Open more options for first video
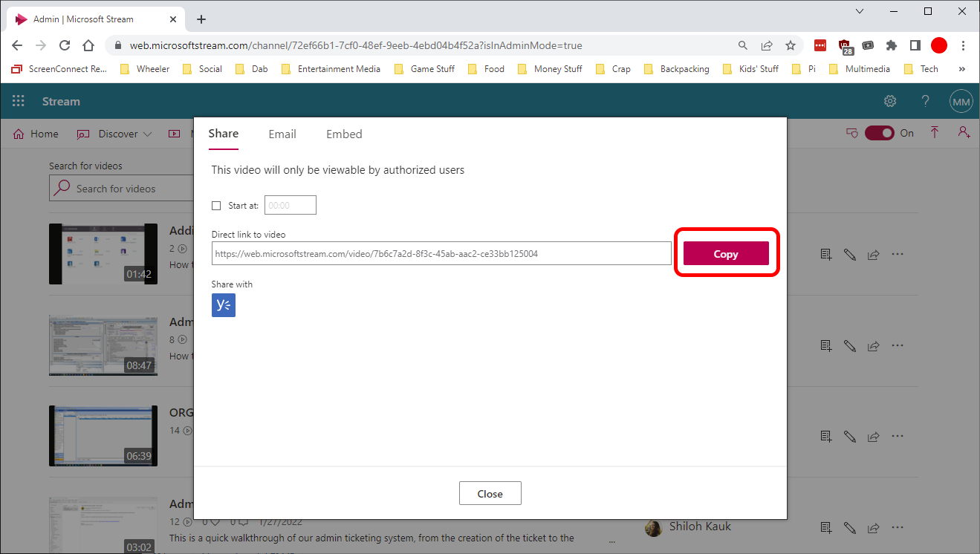 tap(898, 254)
